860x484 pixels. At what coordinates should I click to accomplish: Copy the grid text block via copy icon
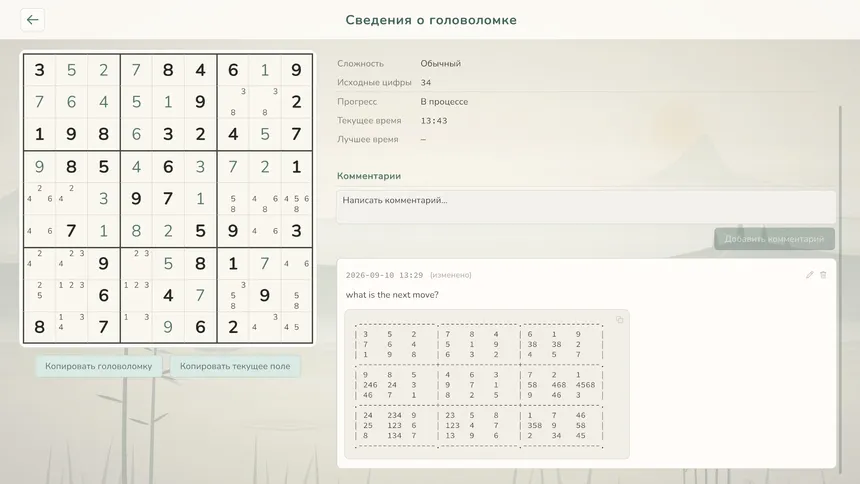pos(619,320)
